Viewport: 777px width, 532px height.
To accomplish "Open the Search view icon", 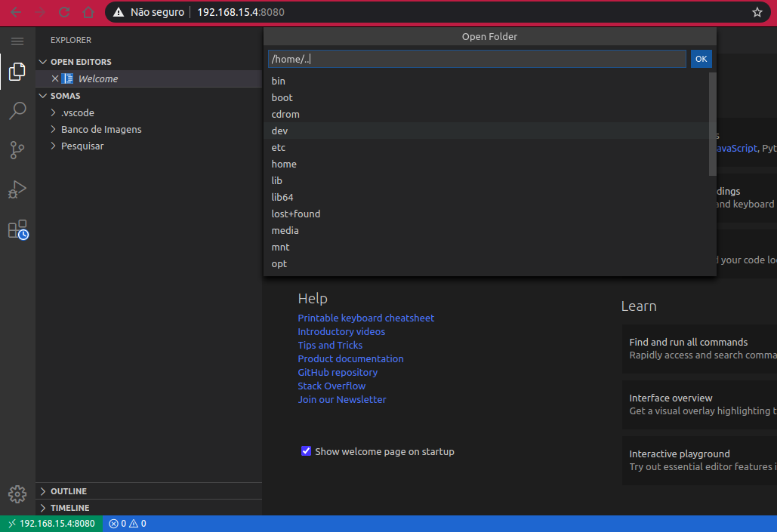I will (17, 110).
